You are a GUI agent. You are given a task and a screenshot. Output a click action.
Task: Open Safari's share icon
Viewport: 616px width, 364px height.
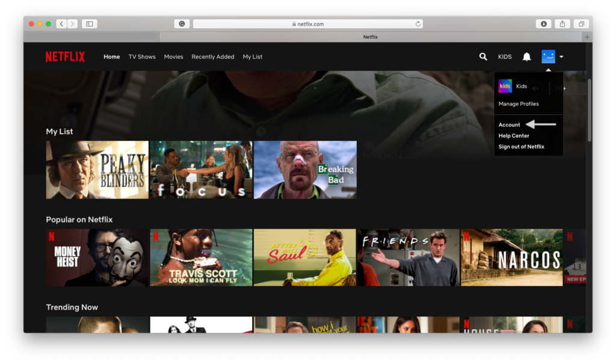[x=562, y=24]
